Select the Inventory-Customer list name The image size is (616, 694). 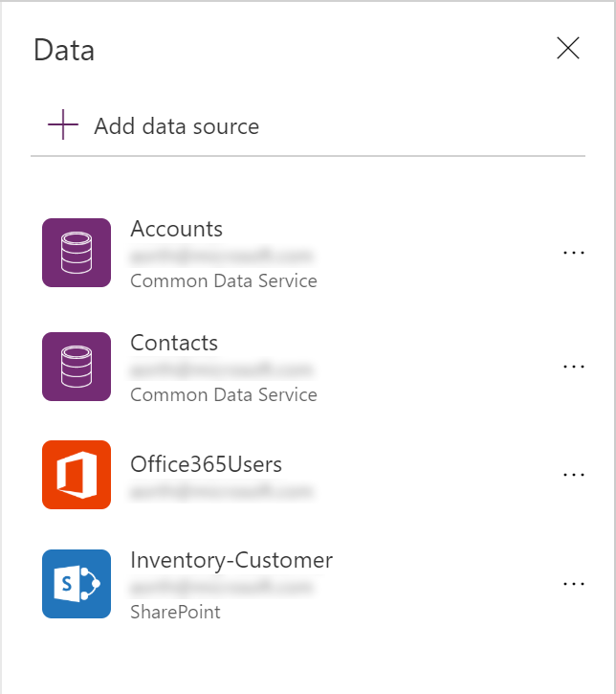[231, 561]
